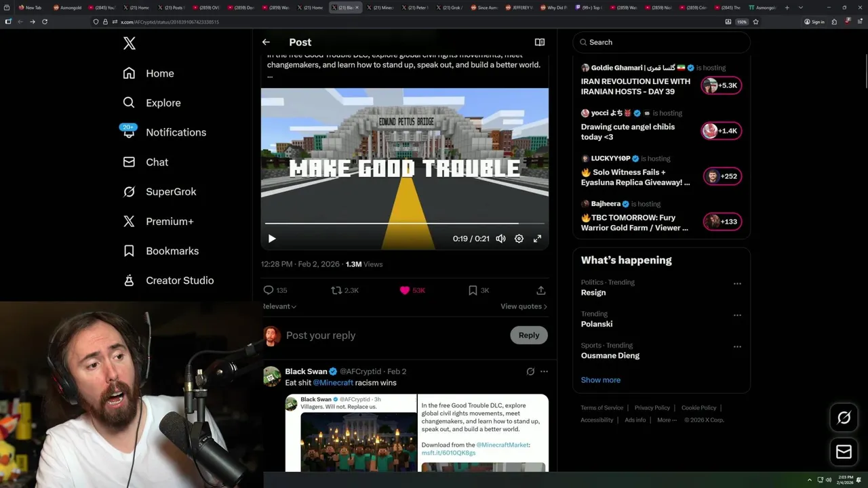Open the floating Grok button
The image size is (868, 488).
(844, 418)
